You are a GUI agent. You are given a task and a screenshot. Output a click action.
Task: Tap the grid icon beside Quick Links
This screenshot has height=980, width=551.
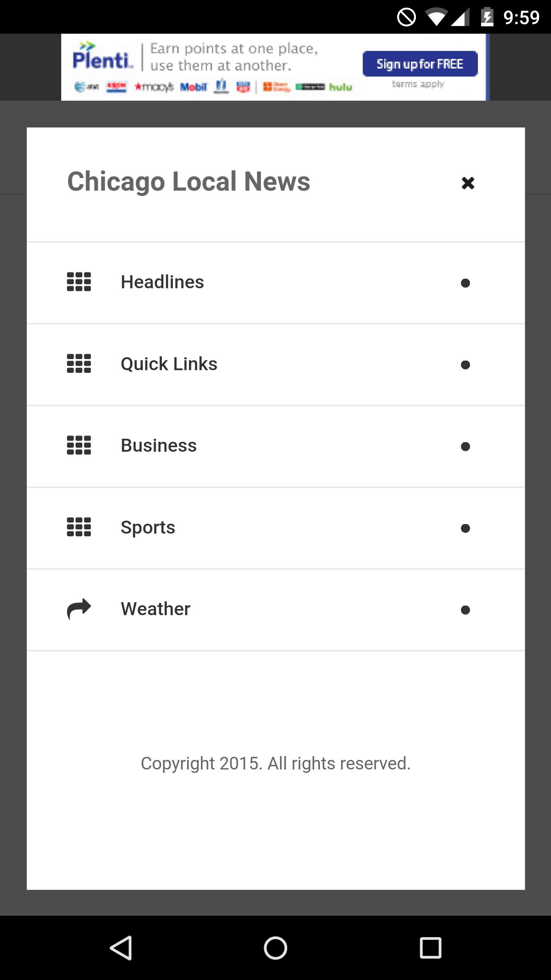tap(79, 364)
